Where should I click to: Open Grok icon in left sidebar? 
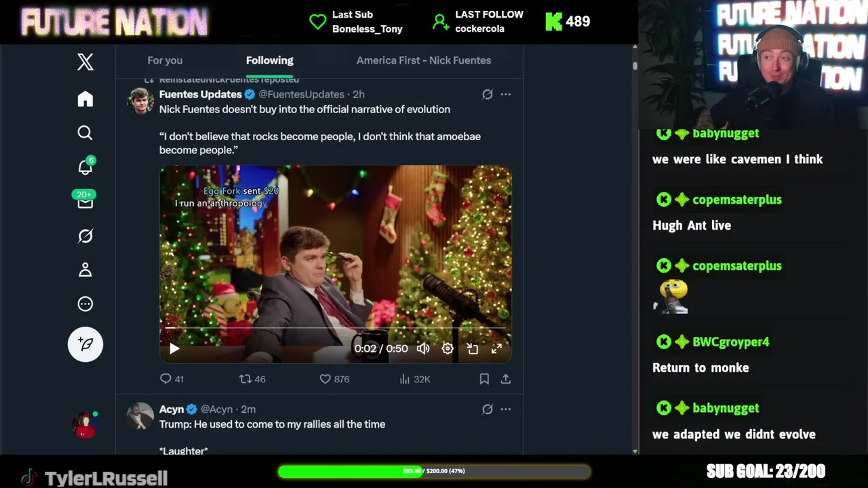85,236
